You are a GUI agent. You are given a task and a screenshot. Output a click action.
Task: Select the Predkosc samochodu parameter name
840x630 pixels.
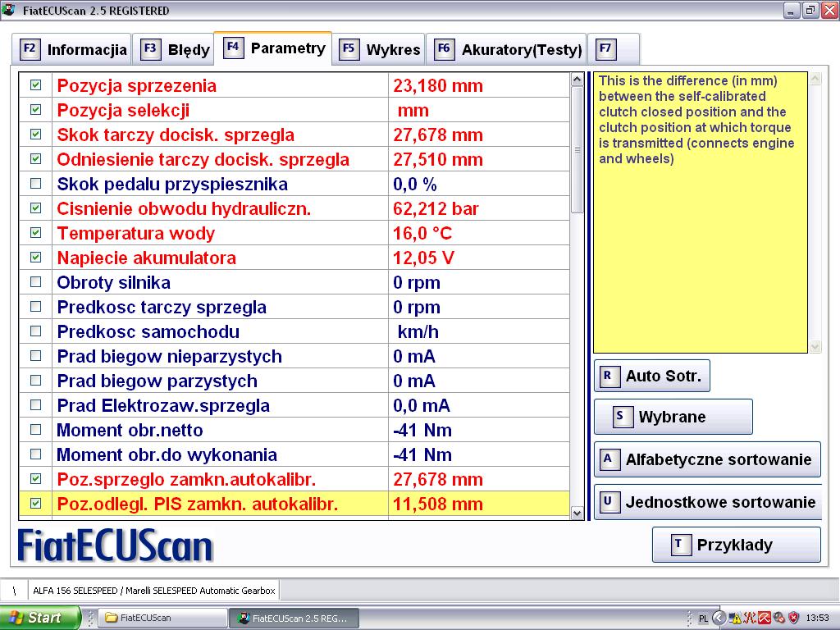click(148, 331)
